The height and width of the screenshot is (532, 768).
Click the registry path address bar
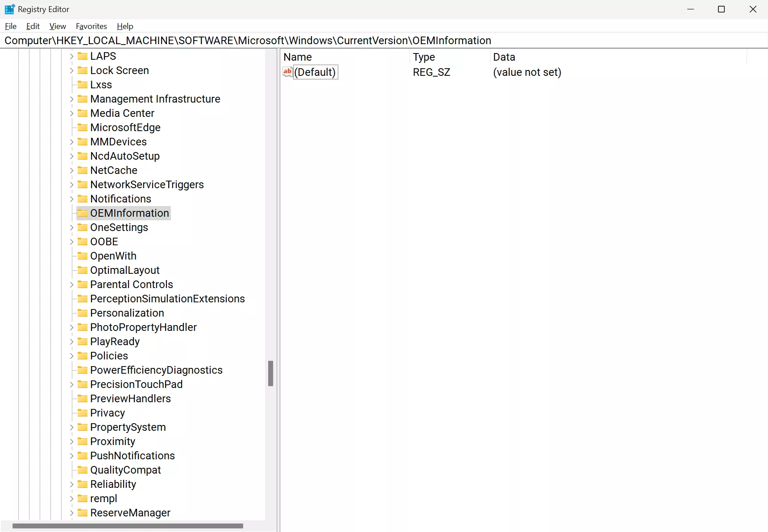pos(384,41)
